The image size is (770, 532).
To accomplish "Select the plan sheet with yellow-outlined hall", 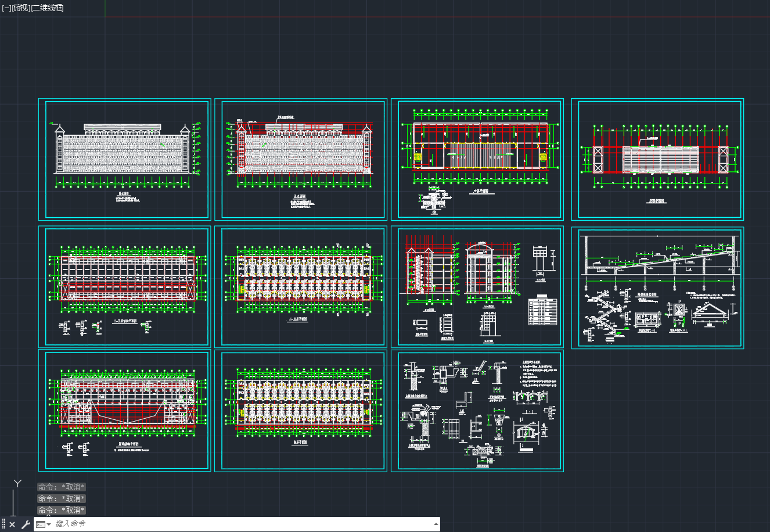I will [x=477, y=159].
